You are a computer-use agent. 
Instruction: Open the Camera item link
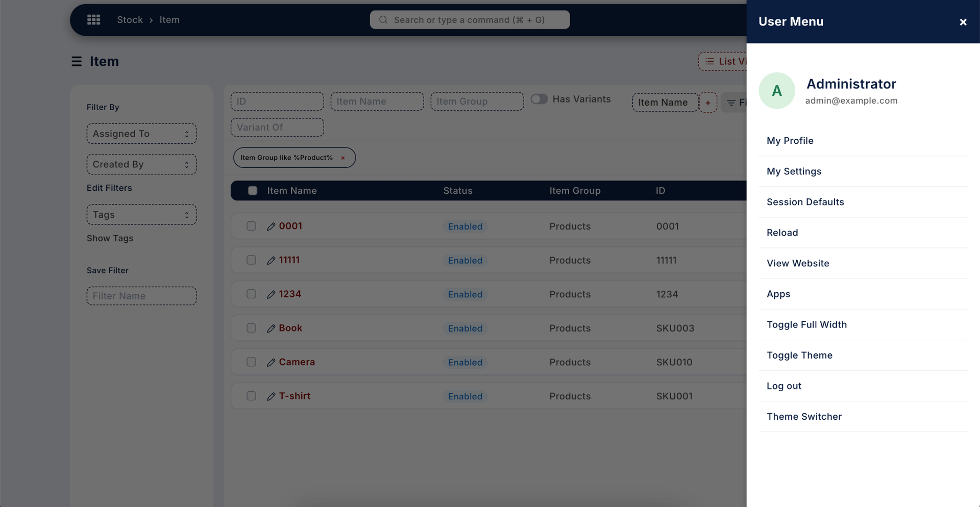click(297, 362)
